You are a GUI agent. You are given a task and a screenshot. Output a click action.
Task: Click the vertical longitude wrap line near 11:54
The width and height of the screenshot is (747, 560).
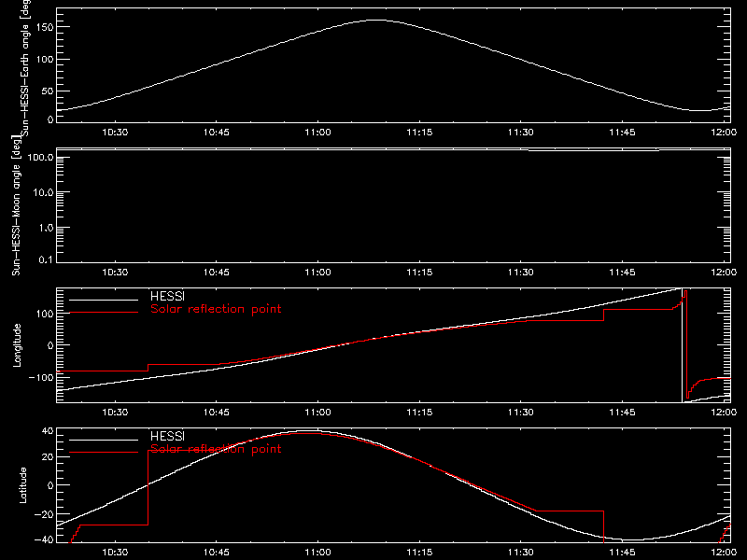pyautogui.click(x=683, y=345)
